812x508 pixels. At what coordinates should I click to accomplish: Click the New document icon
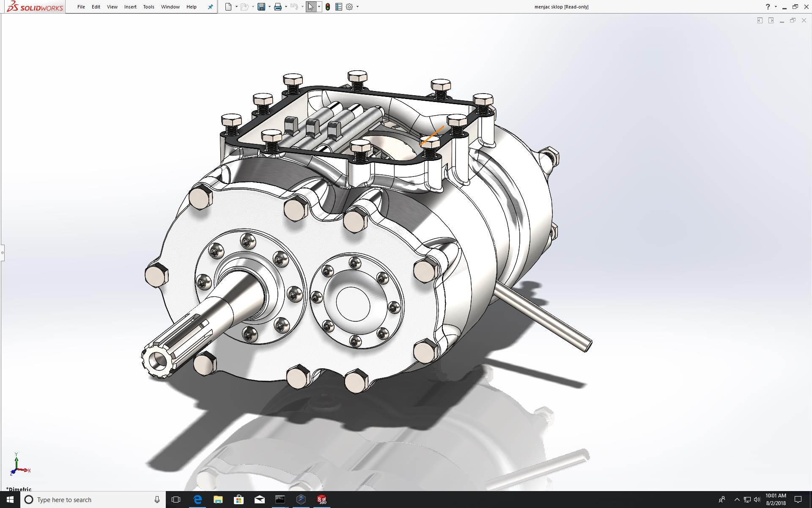click(x=228, y=7)
